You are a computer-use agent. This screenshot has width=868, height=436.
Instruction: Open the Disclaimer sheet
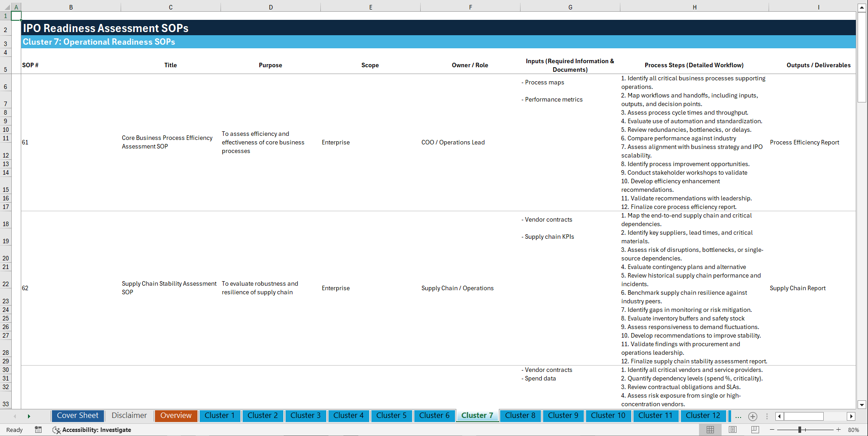point(129,416)
